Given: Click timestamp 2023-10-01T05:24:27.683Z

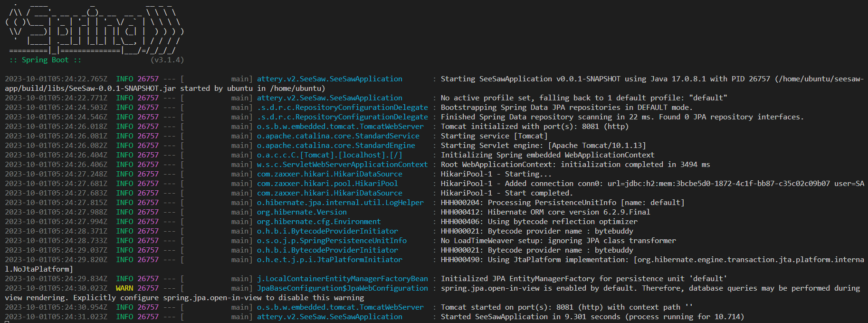Looking at the screenshot, I should pos(56,193).
